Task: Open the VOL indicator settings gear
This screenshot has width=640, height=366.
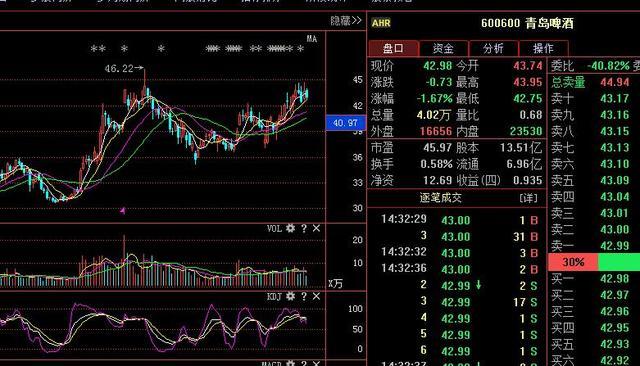Action: [290, 228]
